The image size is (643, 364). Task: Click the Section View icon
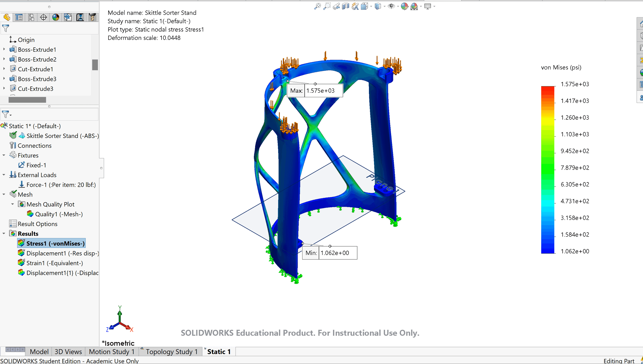(346, 6)
